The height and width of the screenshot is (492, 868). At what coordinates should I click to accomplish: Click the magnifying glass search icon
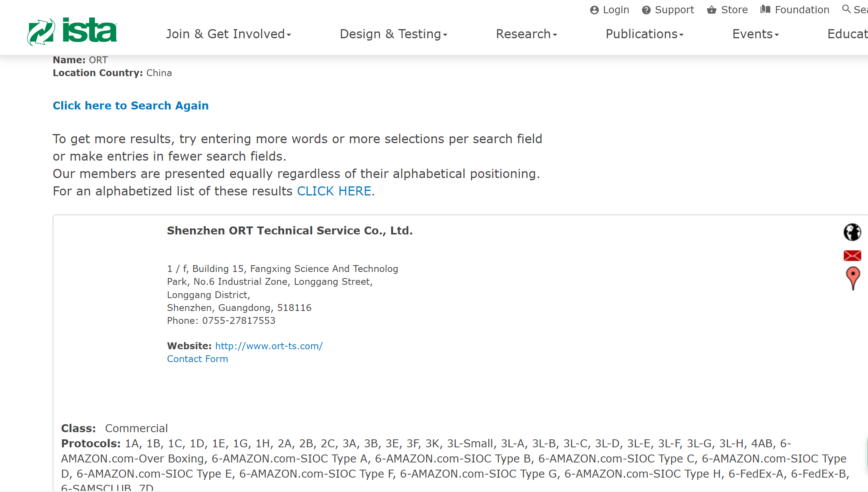[846, 9]
